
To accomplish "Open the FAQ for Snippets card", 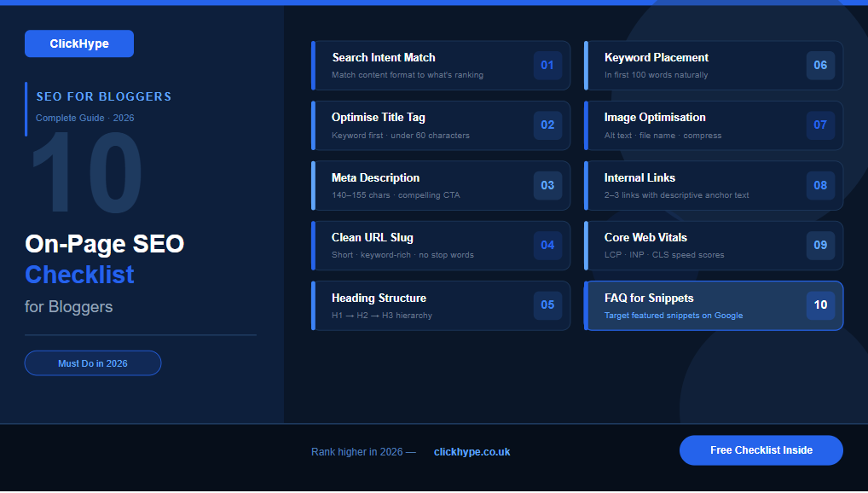I will pyautogui.click(x=699, y=304).
